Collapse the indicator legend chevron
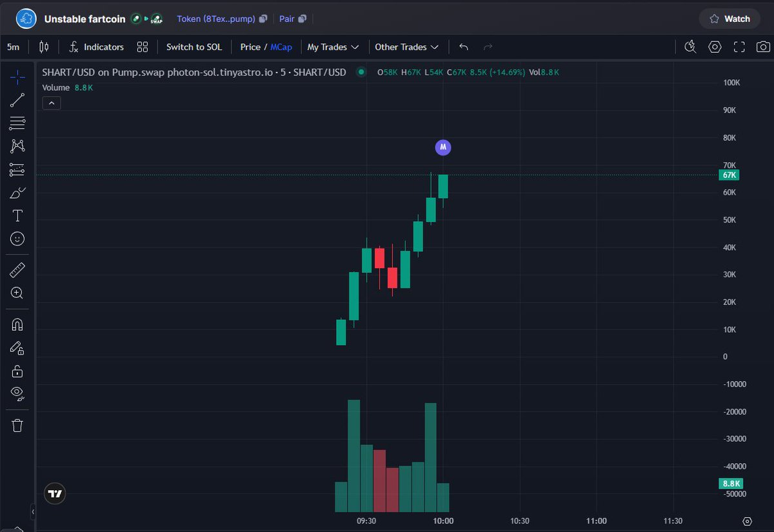This screenshot has width=774, height=532. [52, 103]
